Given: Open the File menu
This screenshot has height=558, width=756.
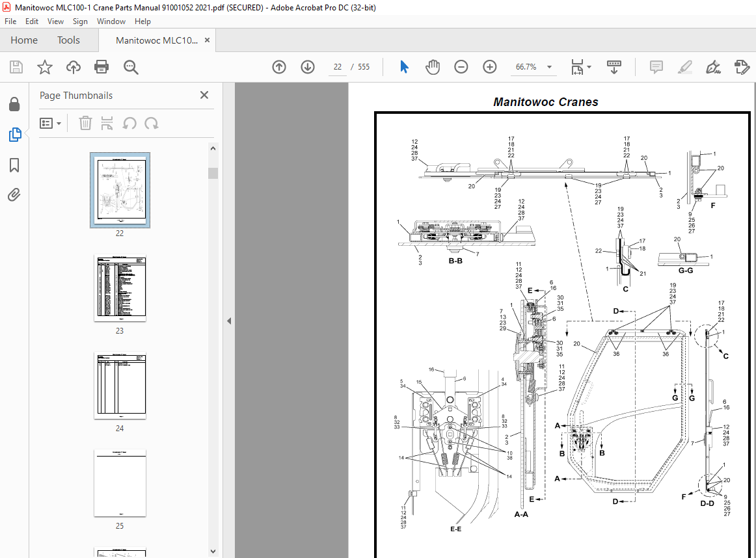Looking at the screenshot, I should (10, 21).
